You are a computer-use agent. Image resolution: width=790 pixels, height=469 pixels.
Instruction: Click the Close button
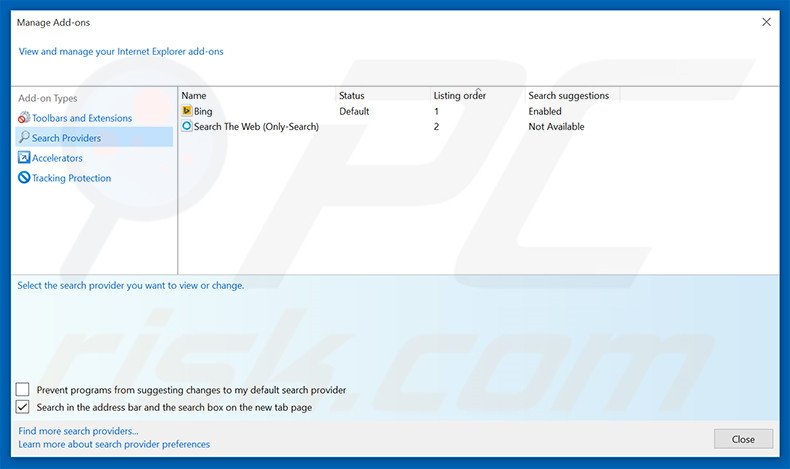pos(743,439)
